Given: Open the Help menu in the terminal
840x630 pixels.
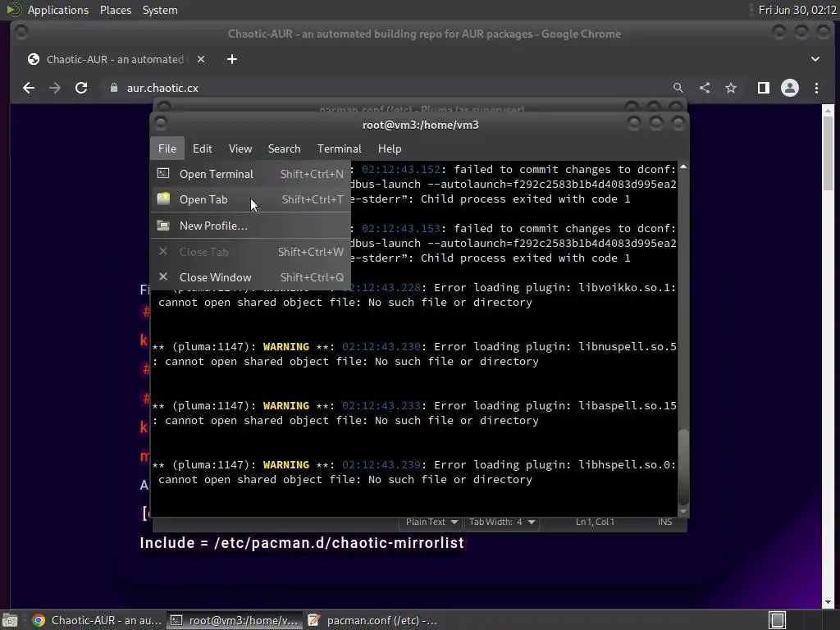Looking at the screenshot, I should point(390,149).
